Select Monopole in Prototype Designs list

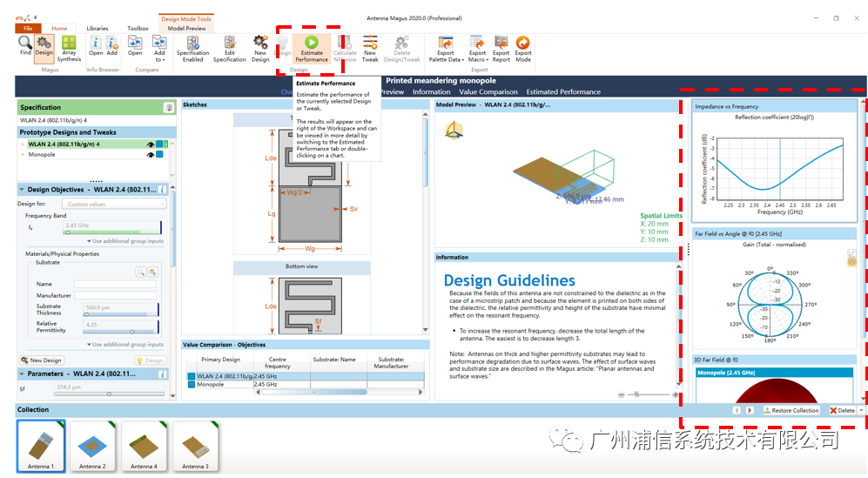[42, 154]
